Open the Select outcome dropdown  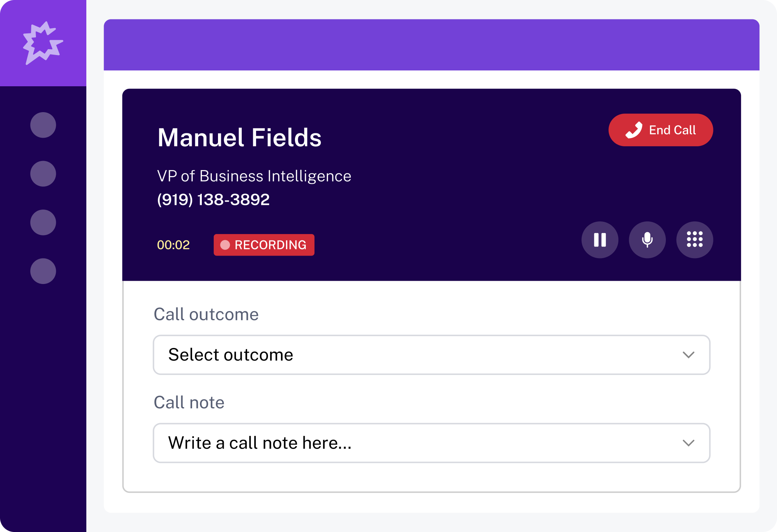coord(432,355)
